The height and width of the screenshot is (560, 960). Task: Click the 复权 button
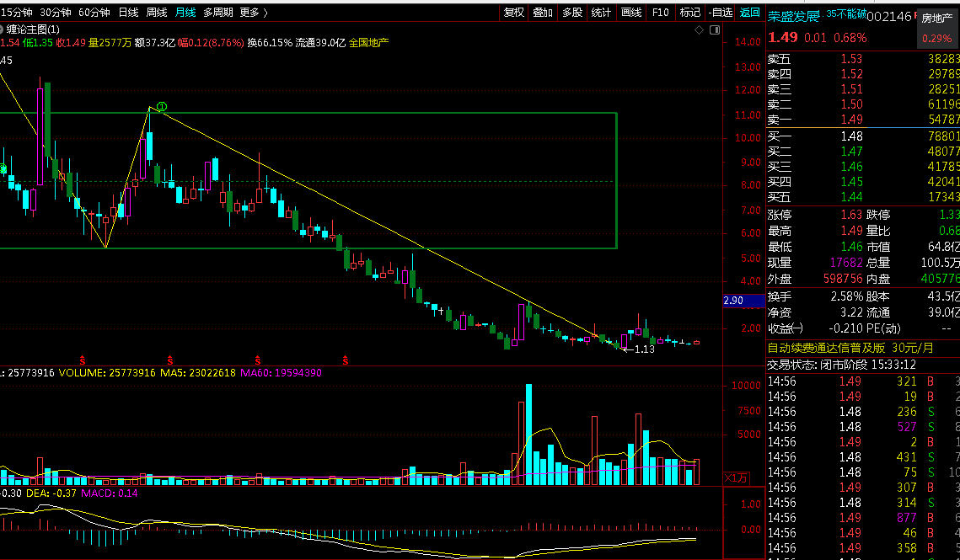point(513,13)
